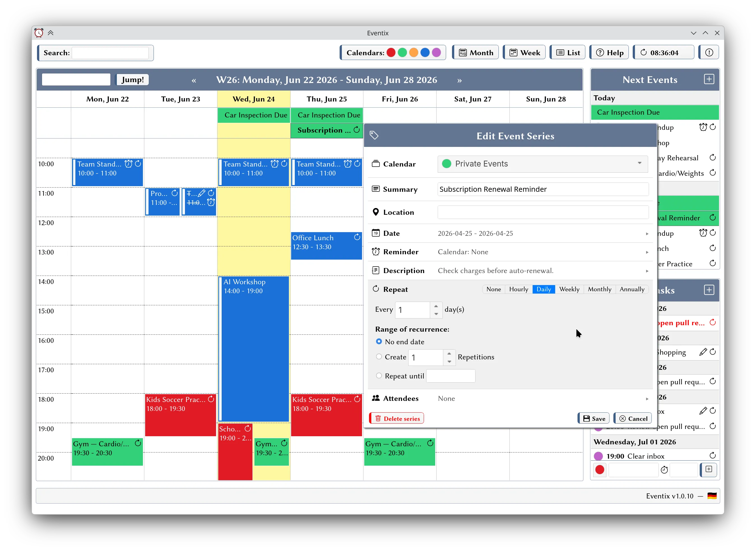The width and height of the screenshot is (756, 552).
Task: Select the Create repetitions radio option
Action: pos(379,357)
